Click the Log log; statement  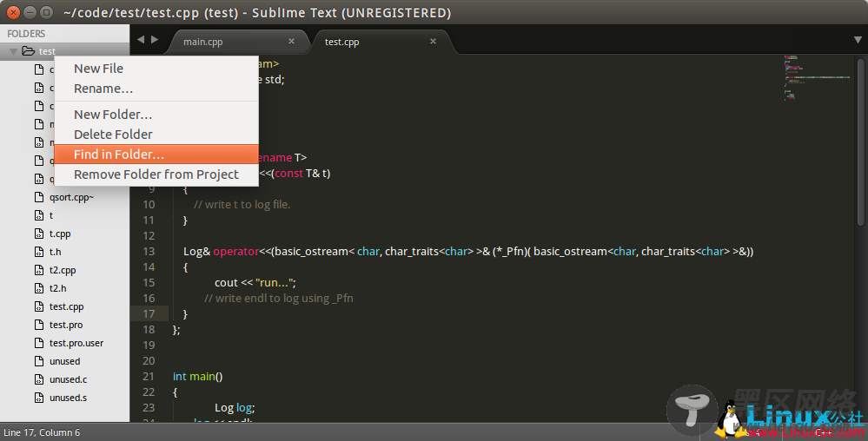click(x=235, y=408)
